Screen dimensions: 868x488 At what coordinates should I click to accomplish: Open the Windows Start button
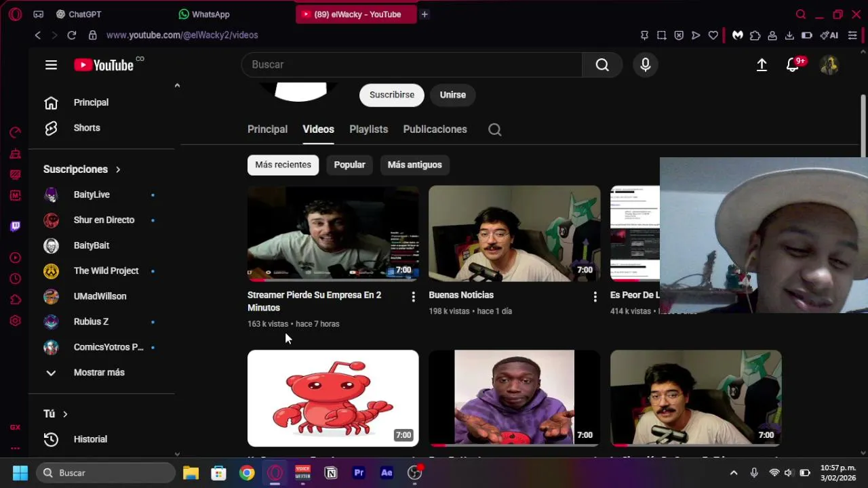(x=20, y=473)
